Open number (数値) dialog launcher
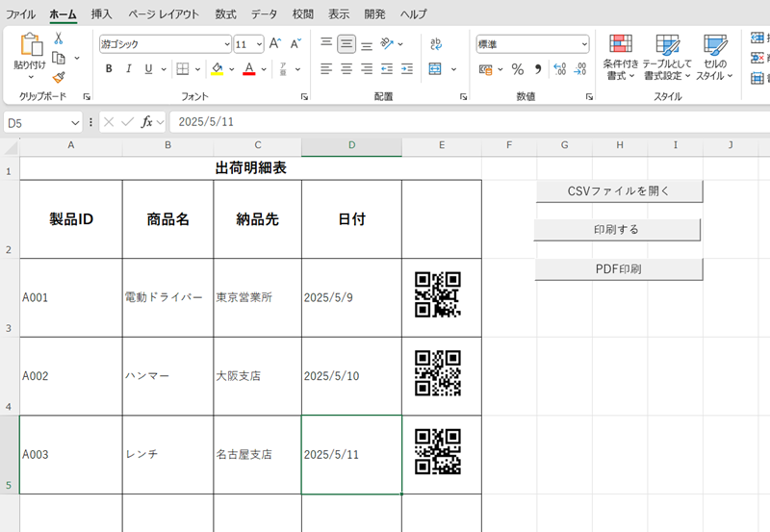This screenshot has width=770, height=532. (589, 96)
